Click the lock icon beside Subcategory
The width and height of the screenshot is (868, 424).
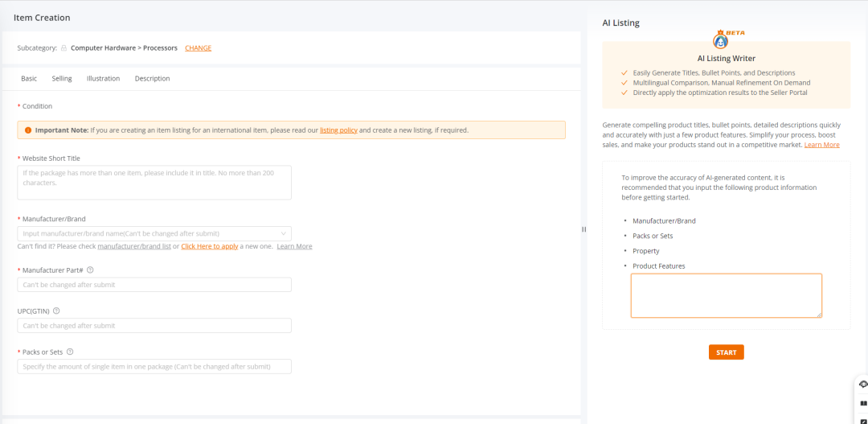coord(64,48)
